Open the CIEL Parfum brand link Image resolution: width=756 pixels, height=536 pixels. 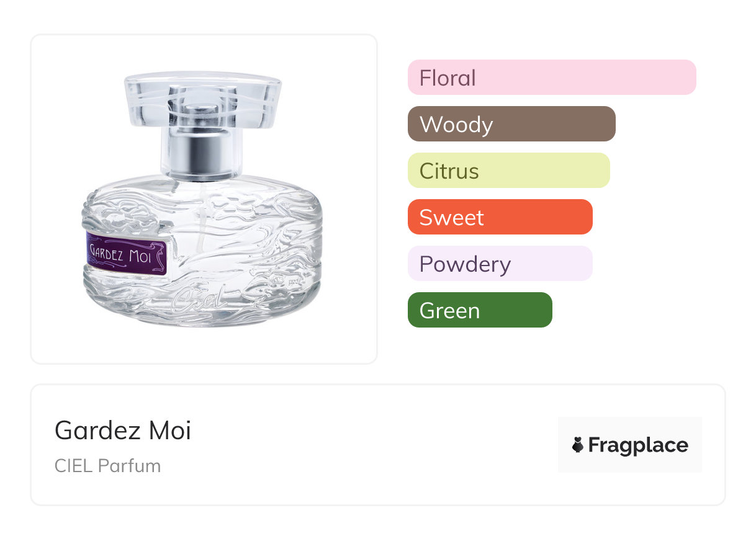(107, 466)
